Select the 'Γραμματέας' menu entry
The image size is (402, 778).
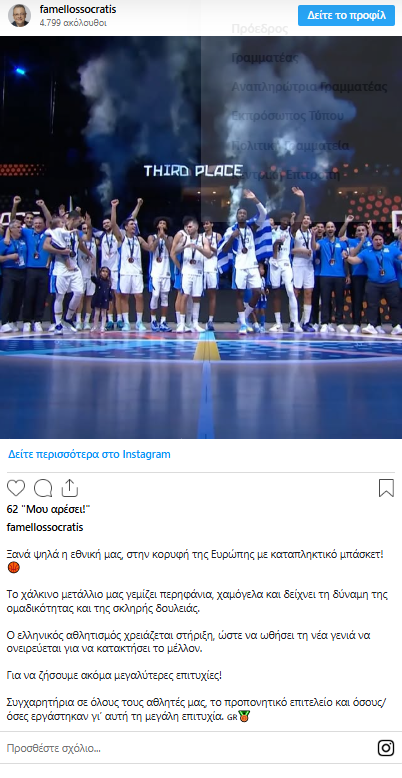tap(266, 58)
